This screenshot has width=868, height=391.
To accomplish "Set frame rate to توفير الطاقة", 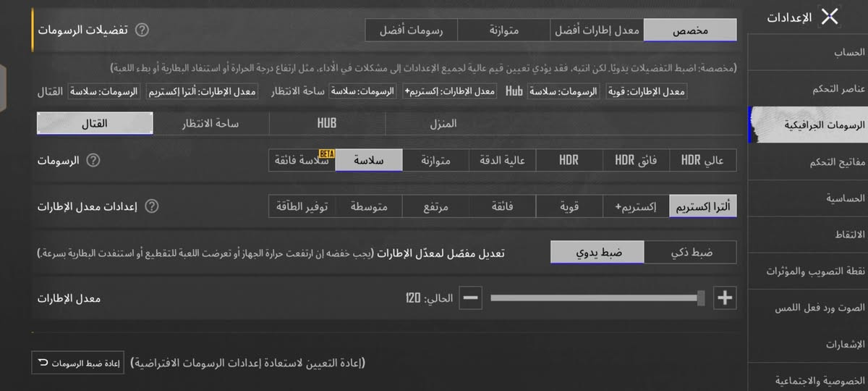I will (x=302, y=206).
